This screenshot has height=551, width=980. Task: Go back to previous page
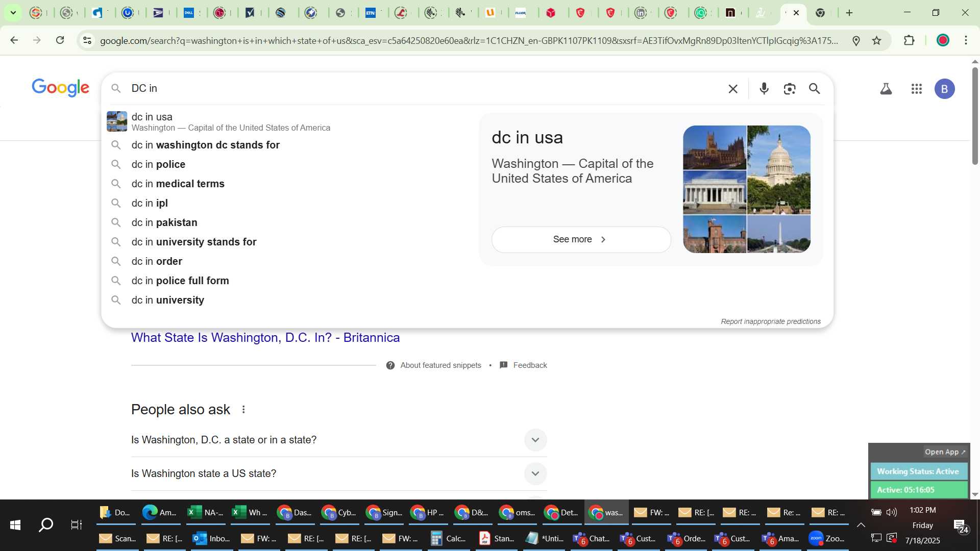click(14, 40)
